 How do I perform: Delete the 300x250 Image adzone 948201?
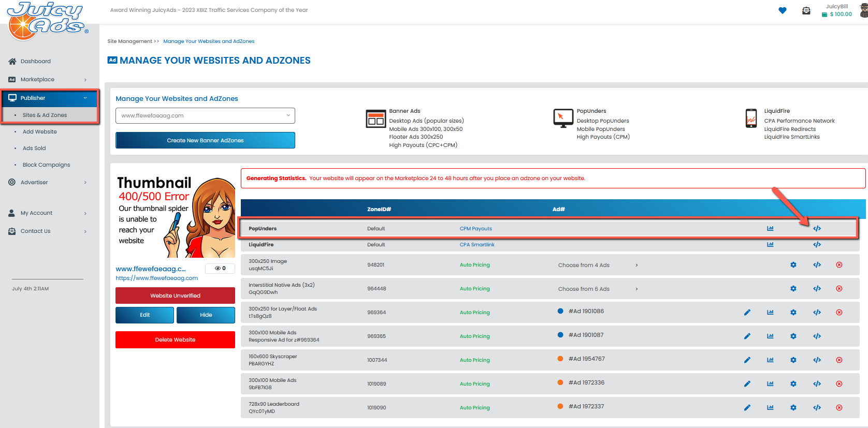tap(839, 265)
